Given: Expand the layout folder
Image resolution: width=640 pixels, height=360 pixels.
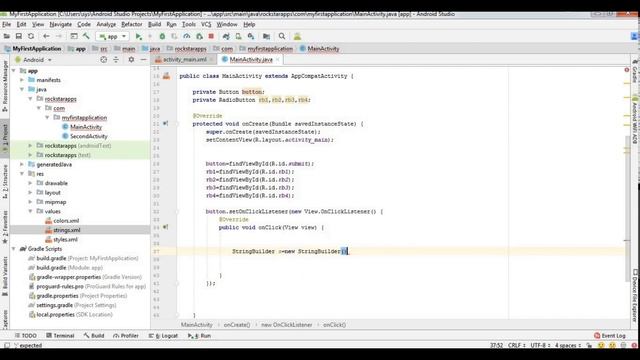Looking at the screenshot, I should (x=30, y=193).
